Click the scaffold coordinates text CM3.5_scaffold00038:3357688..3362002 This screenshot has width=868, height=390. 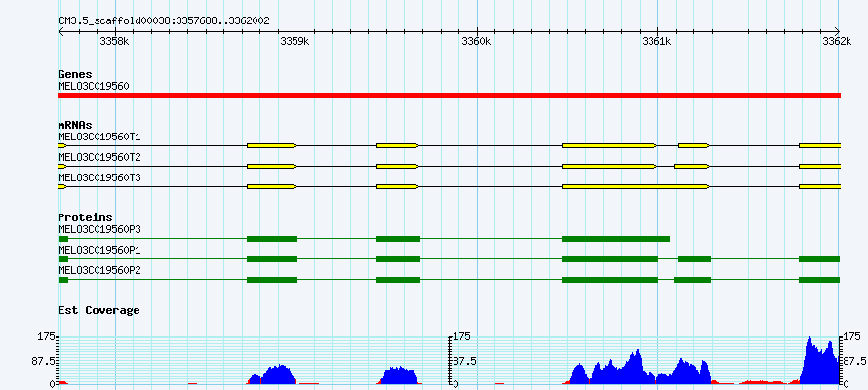[164, 21]
